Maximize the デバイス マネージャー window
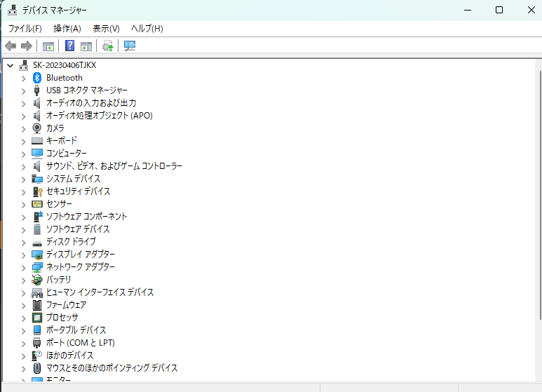The image size is (542, 392). click(x=499, y=10)
